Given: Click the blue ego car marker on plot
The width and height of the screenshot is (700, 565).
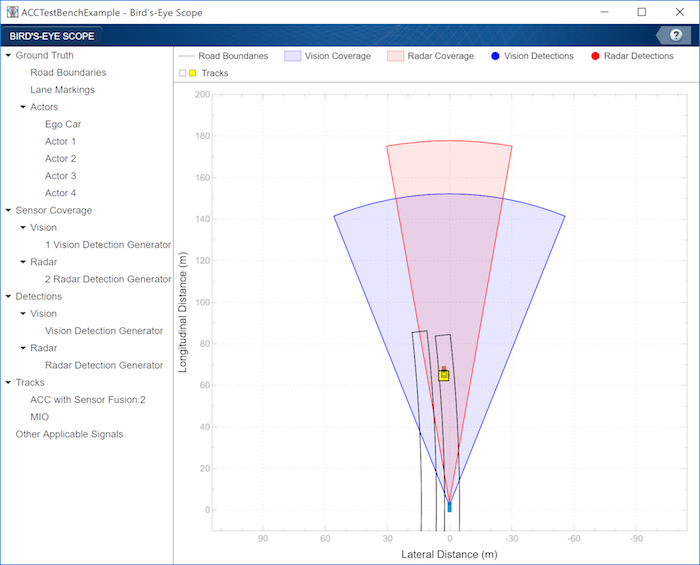Looking at the screenshot, I should pyautogui.click(x=450, y=507).
